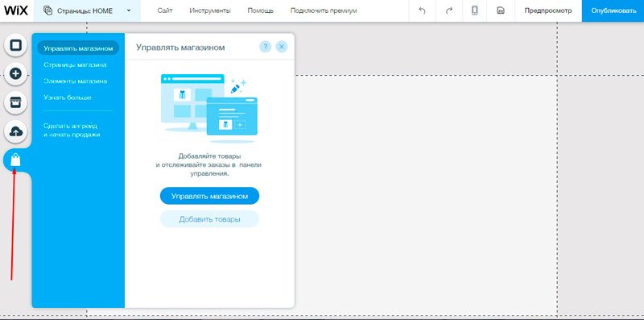
Task: Open the Инструменты menu
Action: [210, 10]
